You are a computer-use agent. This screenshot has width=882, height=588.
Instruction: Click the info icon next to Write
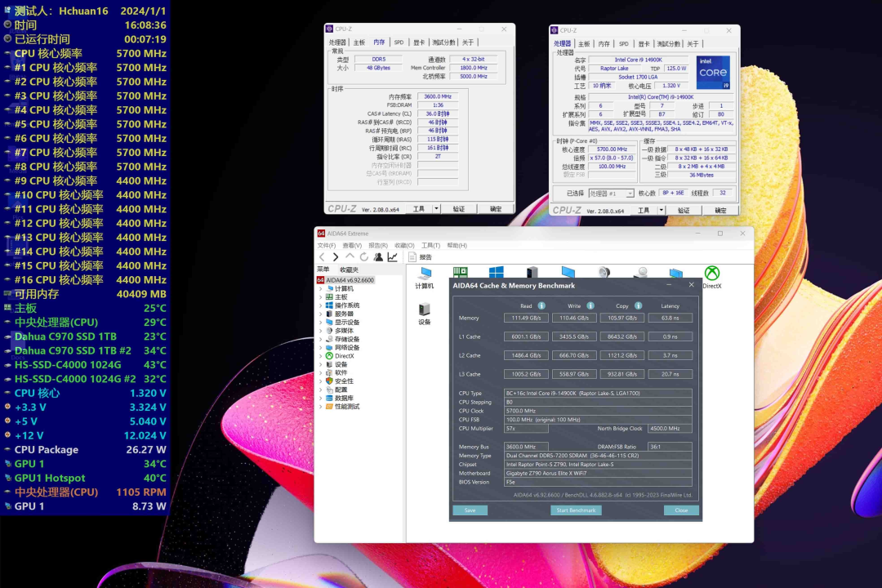590,305
